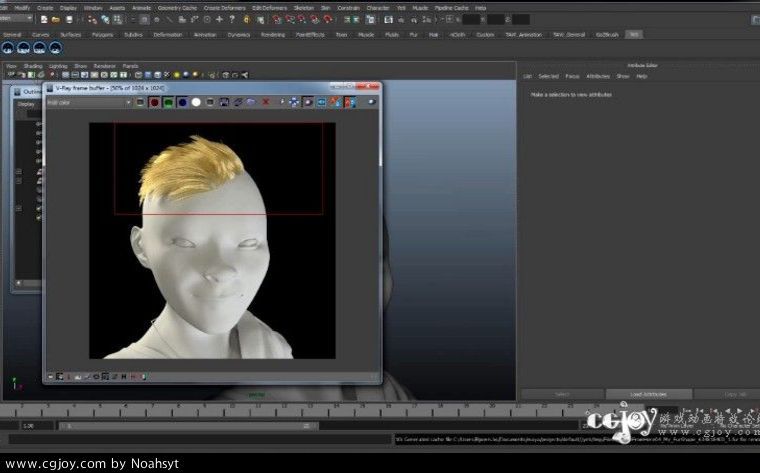Click the time range slider bar
Viewport: 760px width, 473px height.
pyautogui.click(x=188, y=426)
